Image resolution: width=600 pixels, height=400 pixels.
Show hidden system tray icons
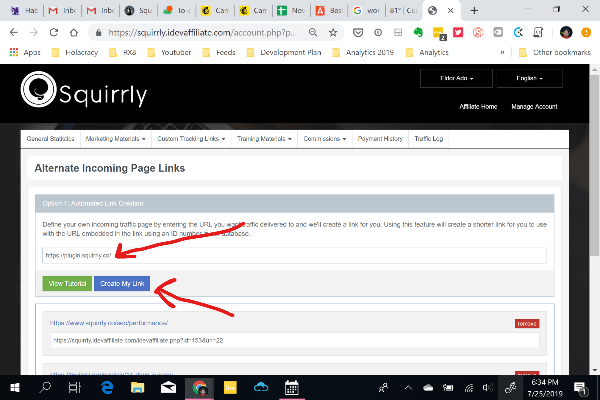(408, 388)
